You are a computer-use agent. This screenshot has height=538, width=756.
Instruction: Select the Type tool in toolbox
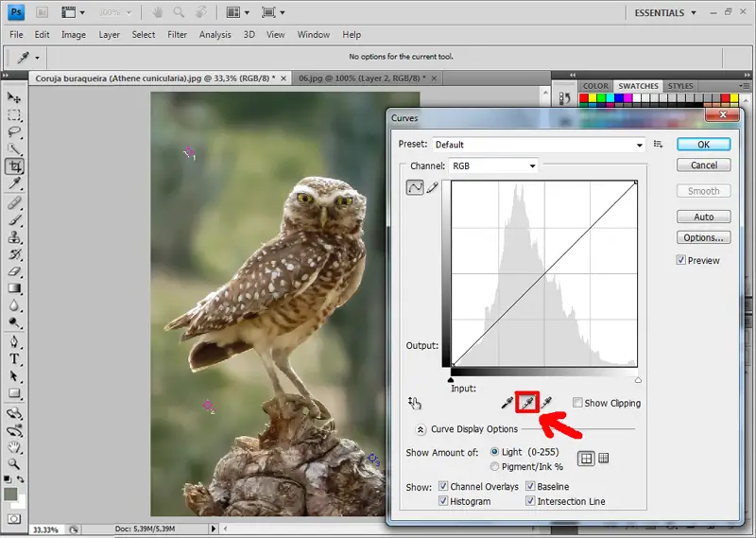[x=15, y=359]
